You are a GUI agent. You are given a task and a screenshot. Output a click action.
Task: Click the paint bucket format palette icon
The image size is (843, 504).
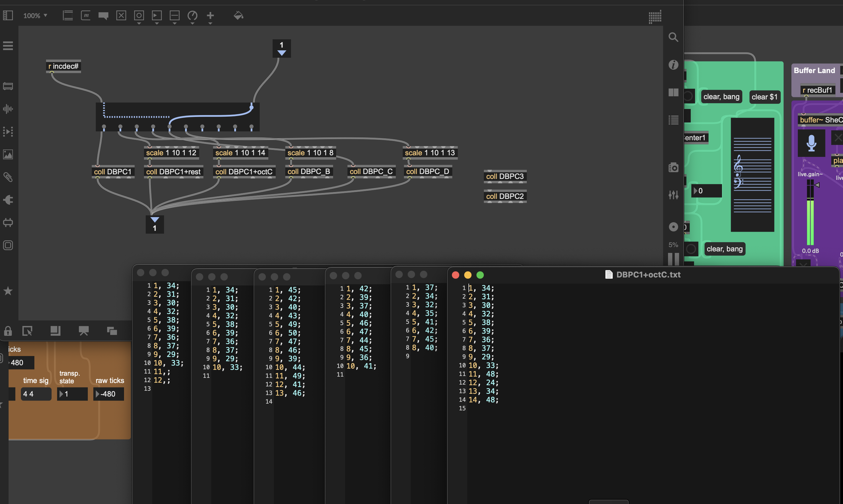(238, 16)
